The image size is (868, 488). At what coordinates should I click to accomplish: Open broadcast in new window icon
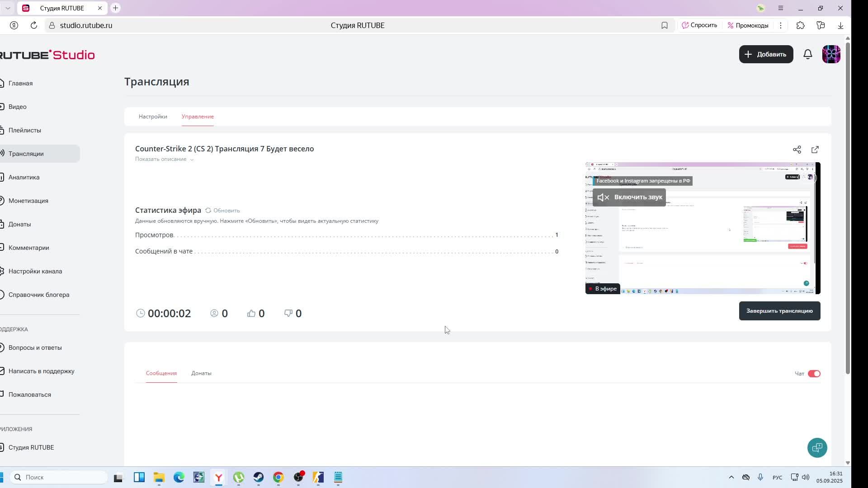click(815, 150)
